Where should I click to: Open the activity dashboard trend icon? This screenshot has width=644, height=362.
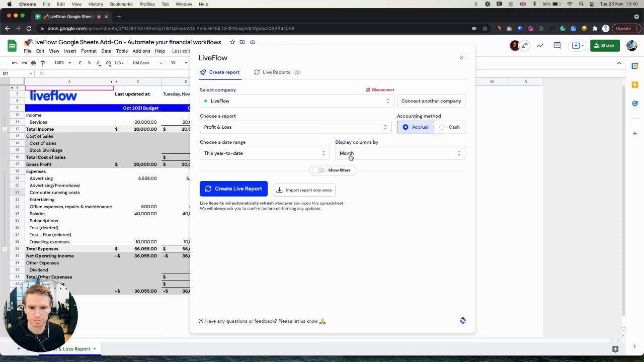click(x=540, y=46)
